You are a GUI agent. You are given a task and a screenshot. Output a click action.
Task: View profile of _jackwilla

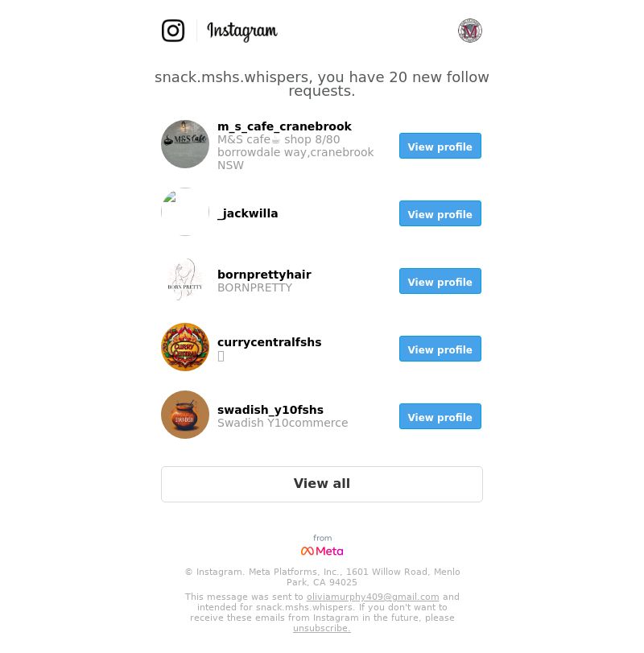(440, 213)
